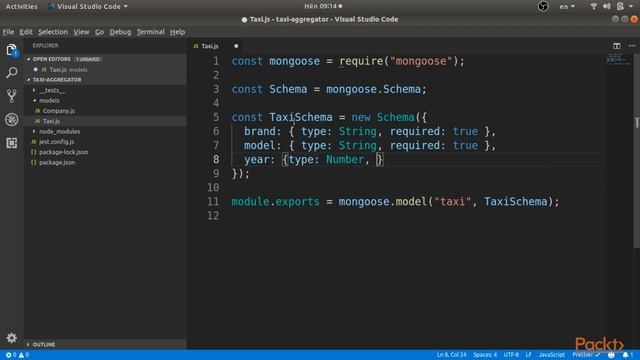Screen dimensions: 640x360
Task: Click Prettier status bar item
Action: 586,355
